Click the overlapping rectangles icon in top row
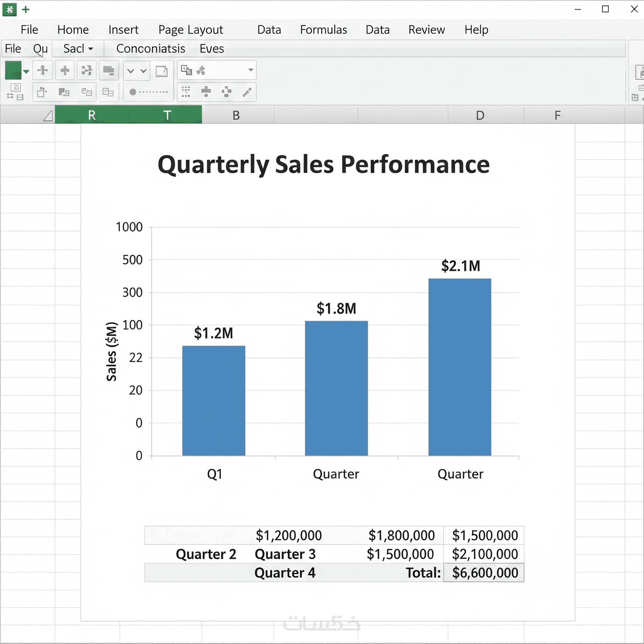Viewport: 644px width, 644px height. pos(108,70)
